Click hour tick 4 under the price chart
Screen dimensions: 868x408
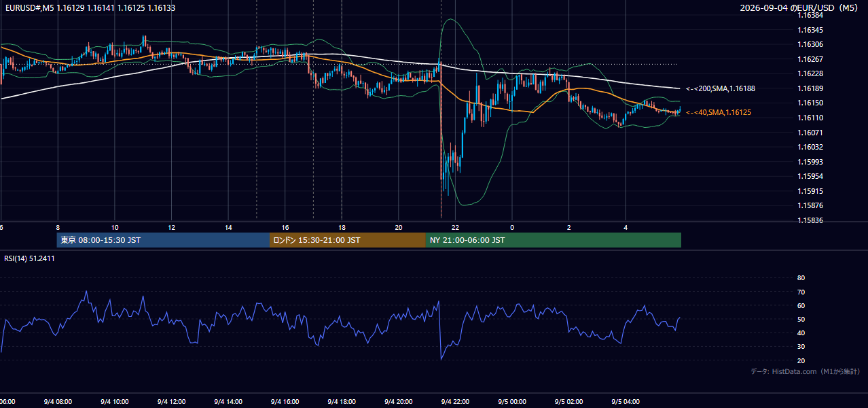[x=626, y=227]
